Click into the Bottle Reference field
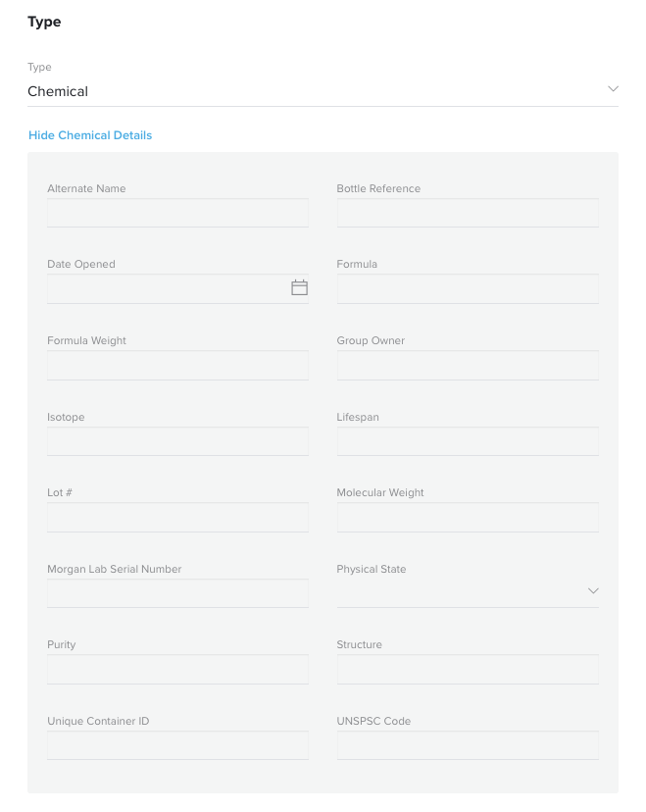 point(468,213)
